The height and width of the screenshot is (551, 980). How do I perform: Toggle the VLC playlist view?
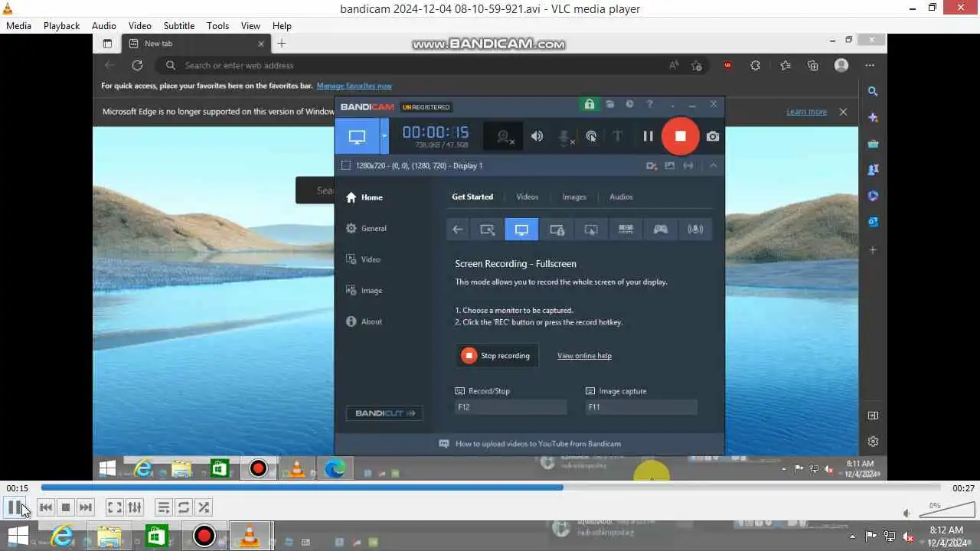pos(163,507)
